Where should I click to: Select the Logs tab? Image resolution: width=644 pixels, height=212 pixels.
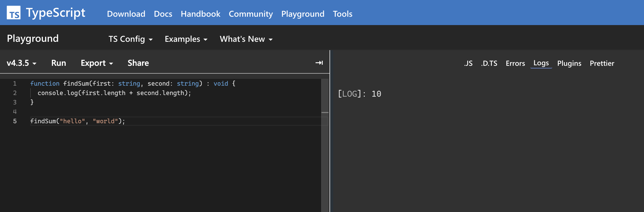(x=541, y=63)
